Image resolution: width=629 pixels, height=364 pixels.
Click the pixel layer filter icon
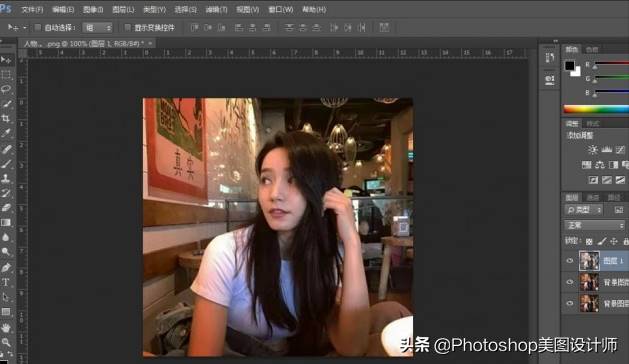(619, 210)
